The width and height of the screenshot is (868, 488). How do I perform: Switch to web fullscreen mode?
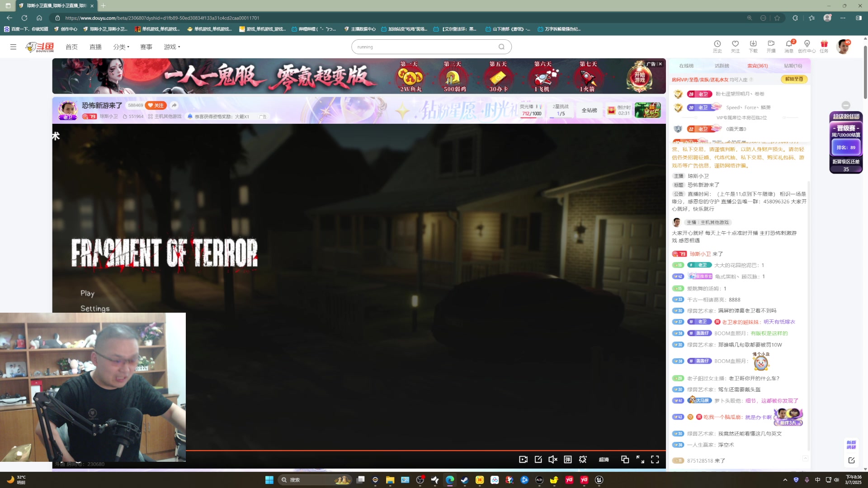640,460
